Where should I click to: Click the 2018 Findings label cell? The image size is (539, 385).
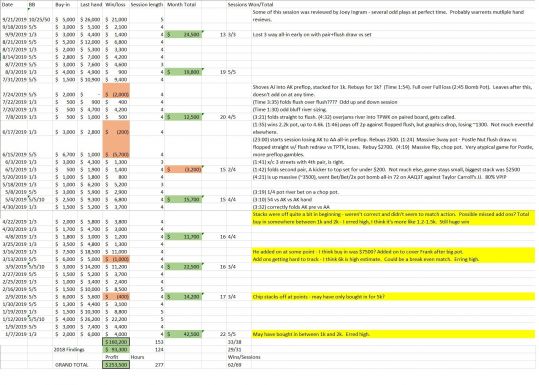pos(69,350)
